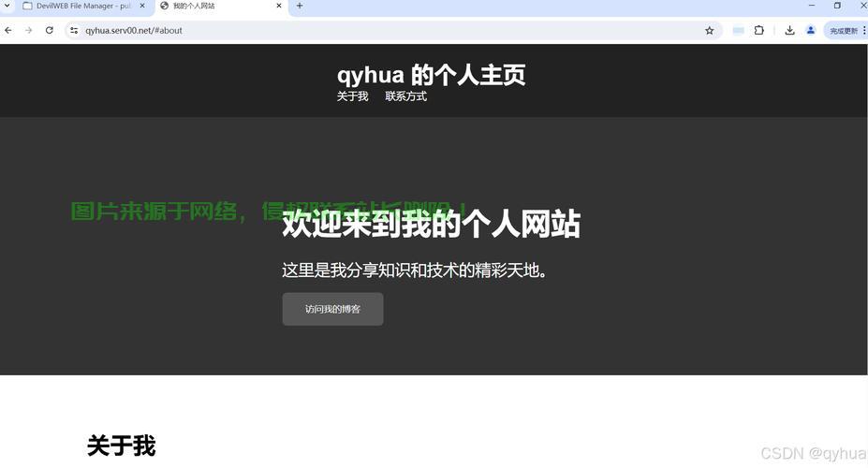Restore down the browser window
The height and width of the screenshot is (468, 868).
(837, 6)
